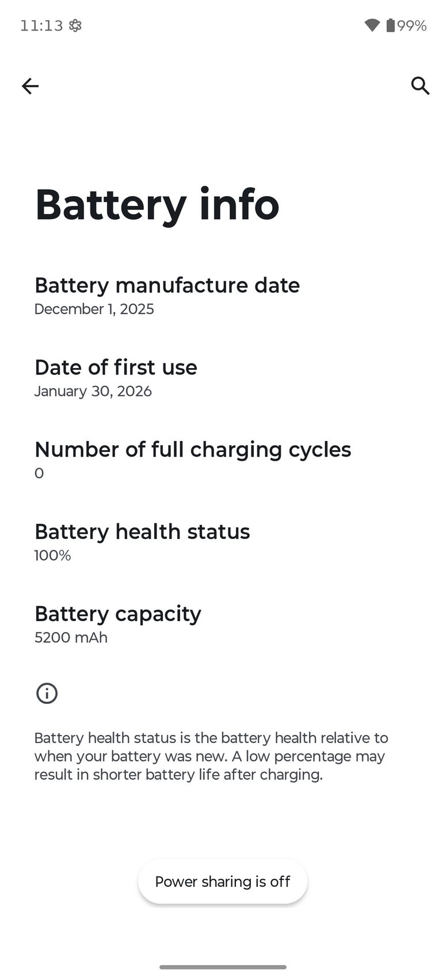446x980 pixels.
Task: Tap the settings gear icon in status bar
Action: click(x=75, y=25)
